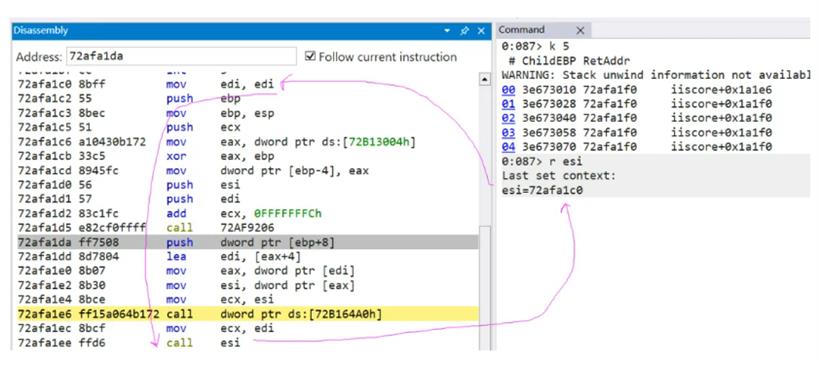
Task: Click the call esi line 72afa1ee
Action: tap(128, 343)
